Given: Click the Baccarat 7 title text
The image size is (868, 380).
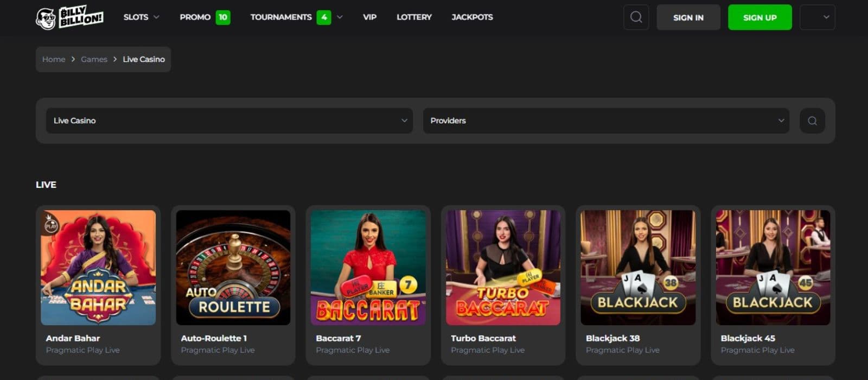Looking at the screenshot, I should [x=339, y=338].
